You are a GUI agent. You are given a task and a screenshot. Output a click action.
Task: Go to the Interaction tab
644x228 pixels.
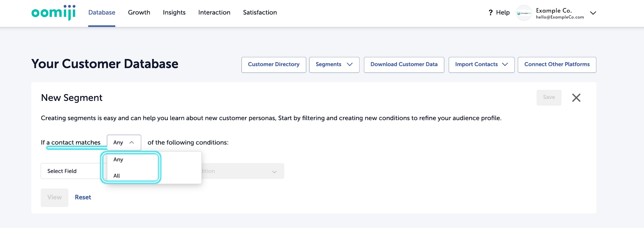(x=214, y=13)
